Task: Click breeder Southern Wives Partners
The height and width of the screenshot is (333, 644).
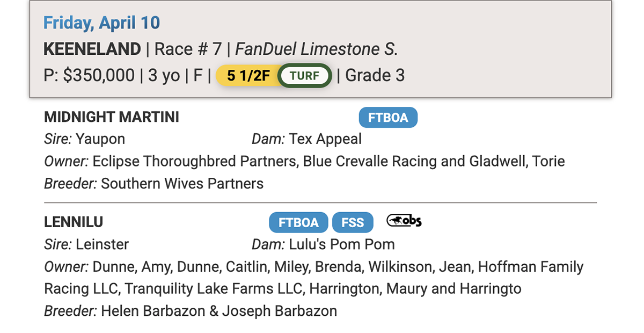Action: (x=182, y=184)
